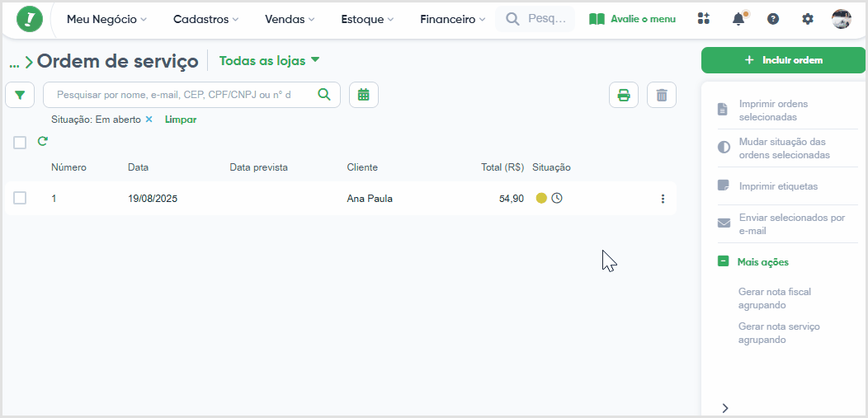Click the date 19/08/2025
Viewport: 868px width, 418px height.
click(153, 199)
